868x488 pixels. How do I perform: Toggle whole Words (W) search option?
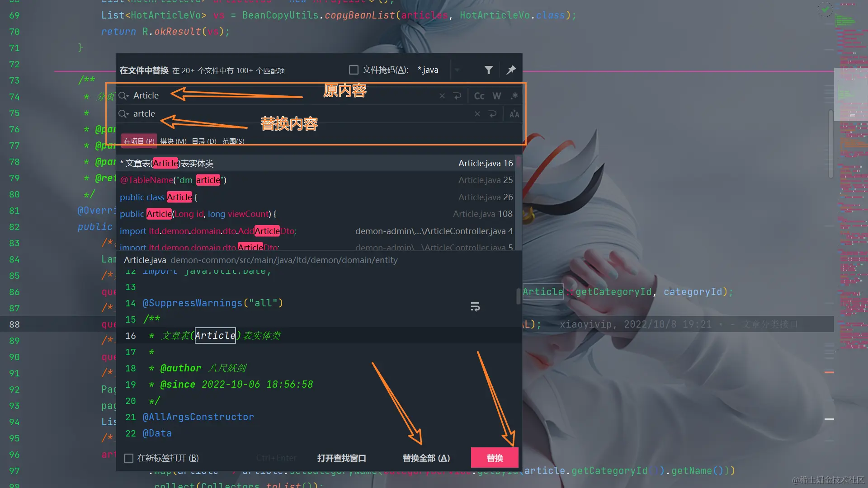(497, 96)
